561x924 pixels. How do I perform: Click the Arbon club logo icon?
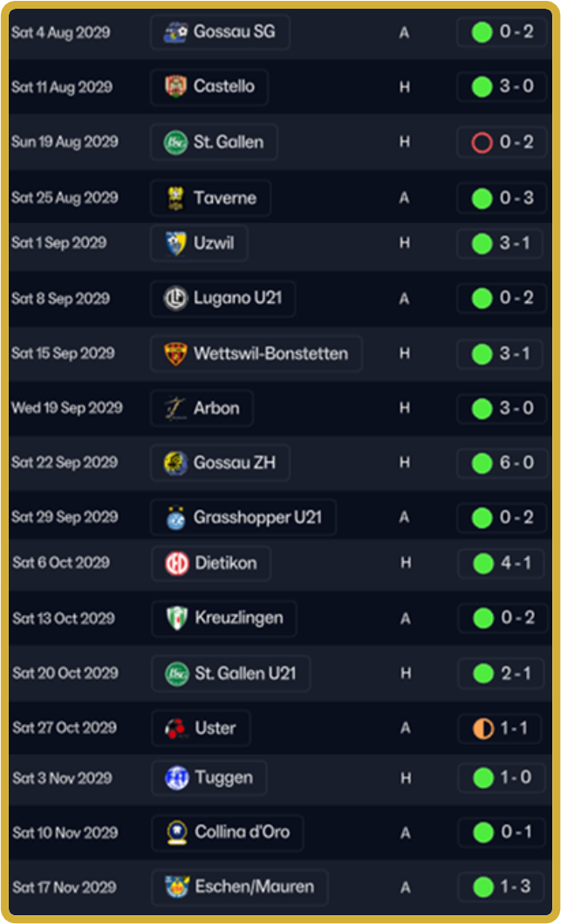click(x=175, y=408)
